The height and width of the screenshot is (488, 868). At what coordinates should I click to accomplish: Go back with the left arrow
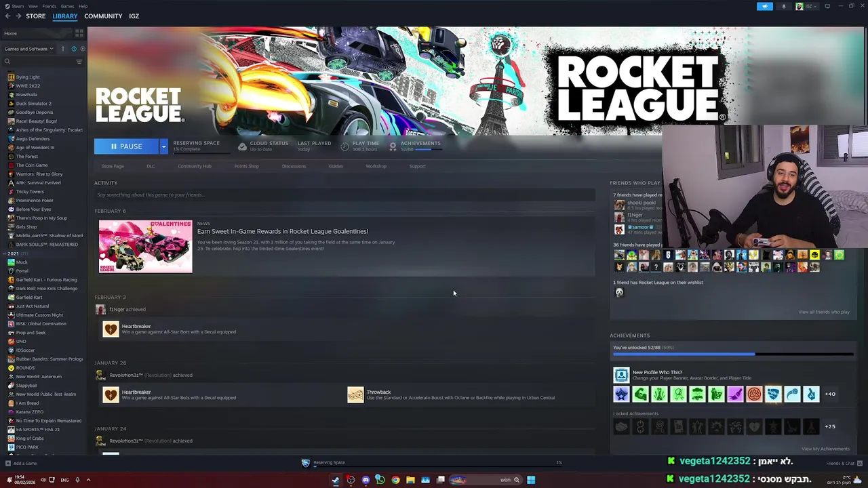[7, 16]
